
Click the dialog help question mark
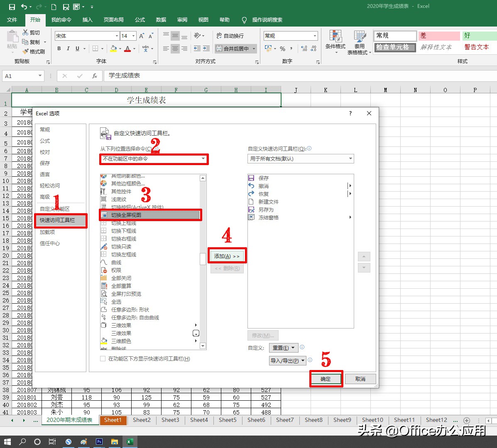350,113
